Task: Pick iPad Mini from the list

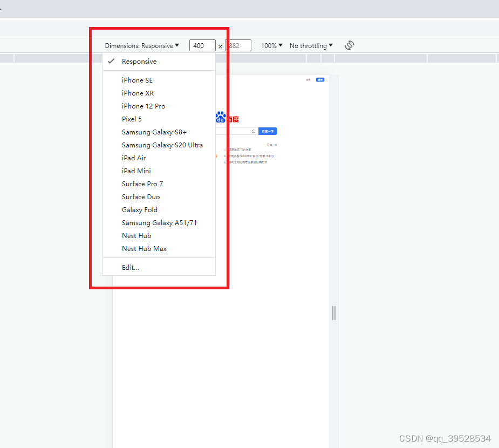Action: pyautogui.click(x=159, y=171)
